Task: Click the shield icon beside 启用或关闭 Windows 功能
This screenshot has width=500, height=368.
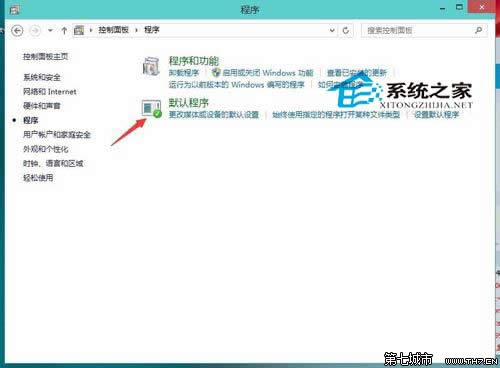Action: [x=216, y=72]
